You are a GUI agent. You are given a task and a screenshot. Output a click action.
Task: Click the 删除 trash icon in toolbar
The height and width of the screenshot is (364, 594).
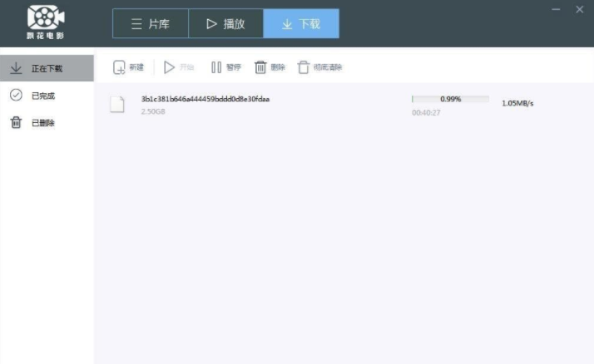pos(260,67)
